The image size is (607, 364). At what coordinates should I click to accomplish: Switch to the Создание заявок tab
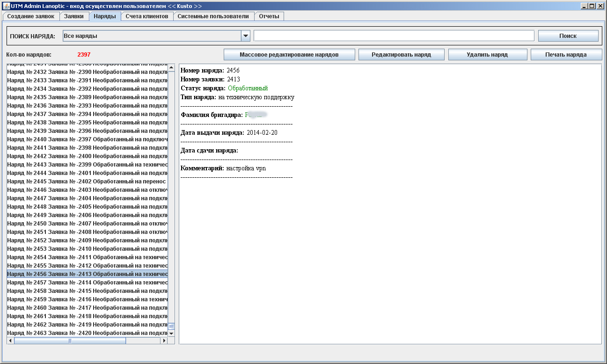point(31,16)
